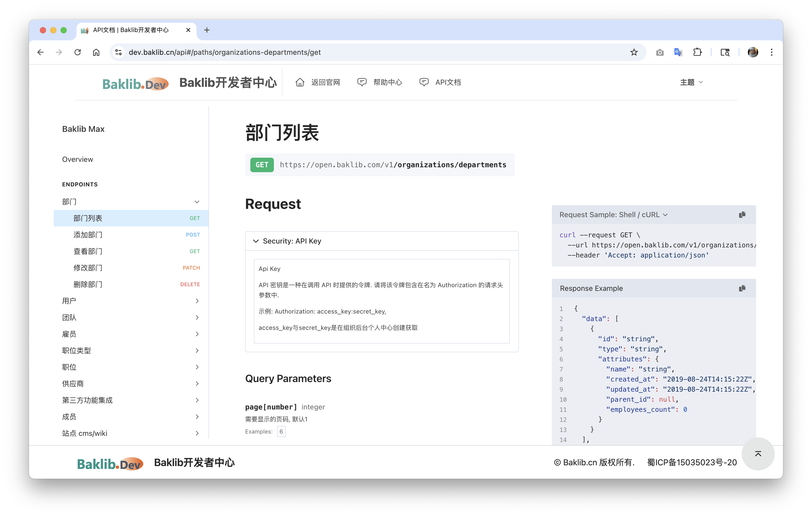The width and height of the screenshot is (812, 517).
Task: Open the extensions puzzle icon
Action: pos(697,52)
